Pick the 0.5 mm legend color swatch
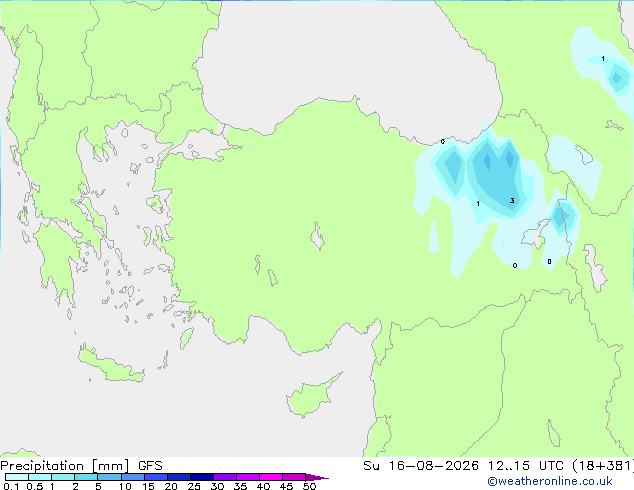 [40, 477]
